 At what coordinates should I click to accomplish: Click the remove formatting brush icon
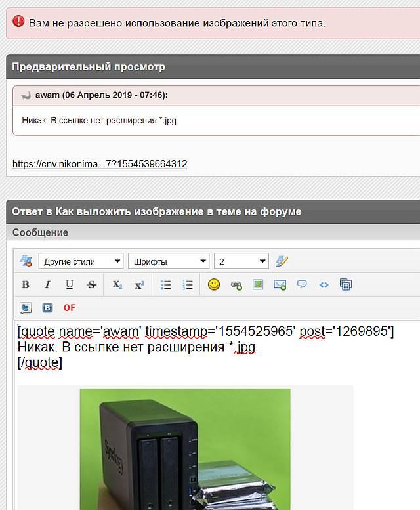click(x=282, y=261)
